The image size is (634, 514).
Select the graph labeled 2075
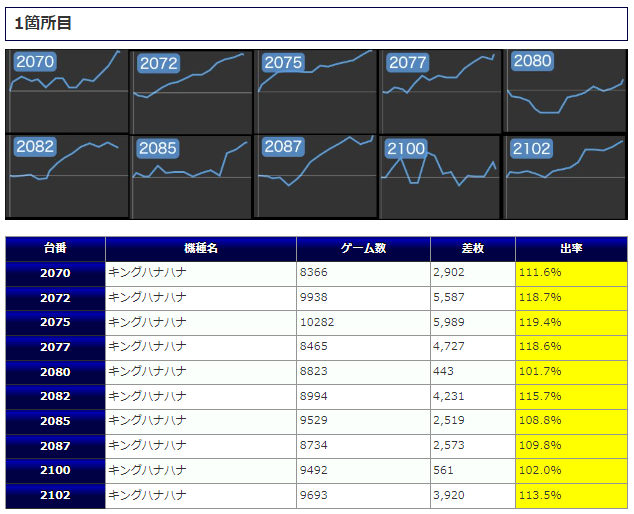316,90
